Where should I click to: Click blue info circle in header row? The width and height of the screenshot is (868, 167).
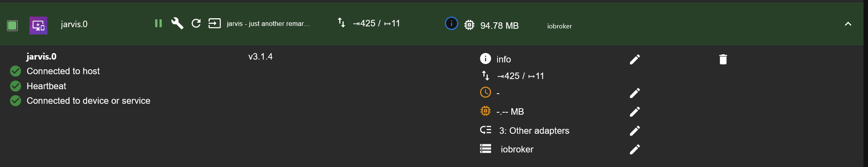click(451, 24)
